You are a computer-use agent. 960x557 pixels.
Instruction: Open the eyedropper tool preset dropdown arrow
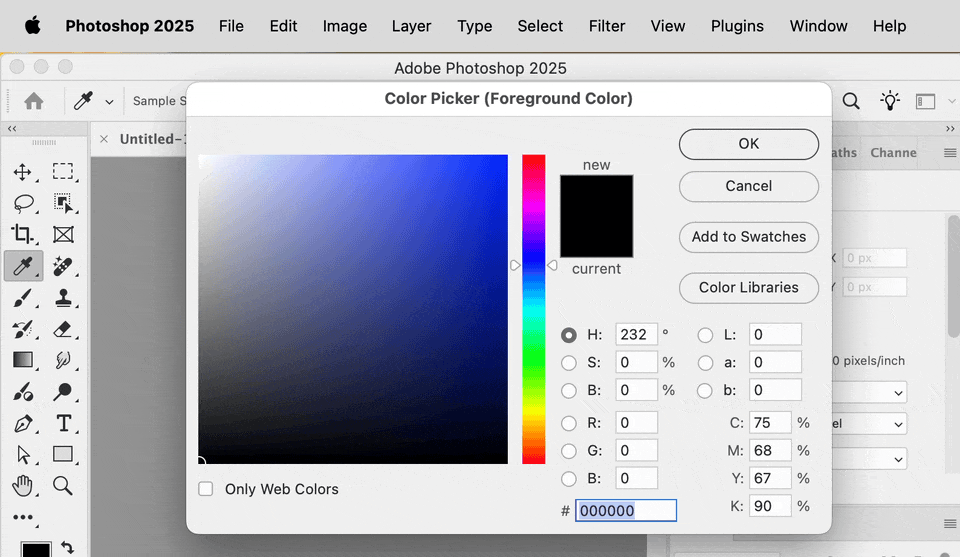tap(109, 102)
